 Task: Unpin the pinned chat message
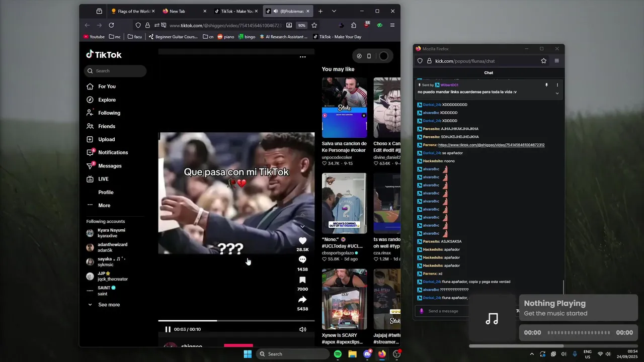[546, 85]
